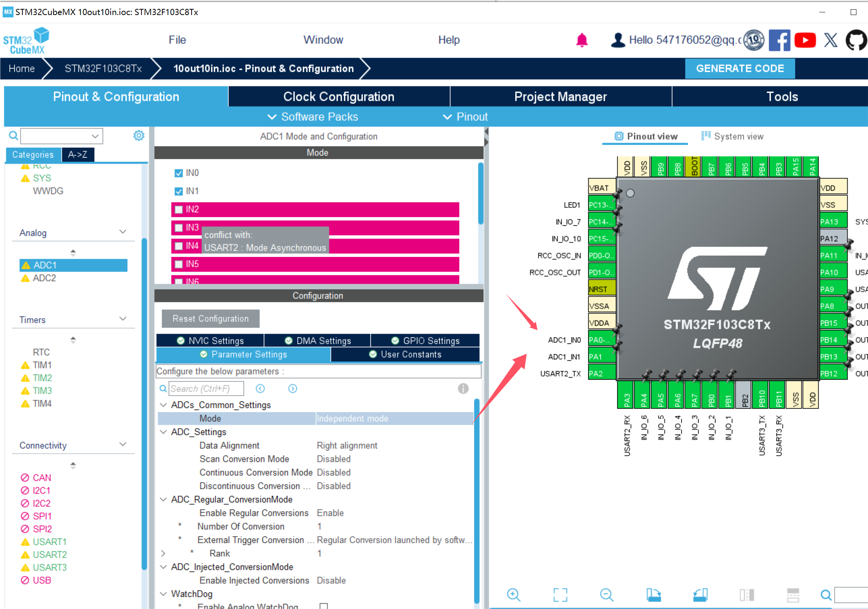This screenshot has width=868, height=609.
Task: Open the GitHub link icon
Action: pyautogui.click(x=856, y=40)
